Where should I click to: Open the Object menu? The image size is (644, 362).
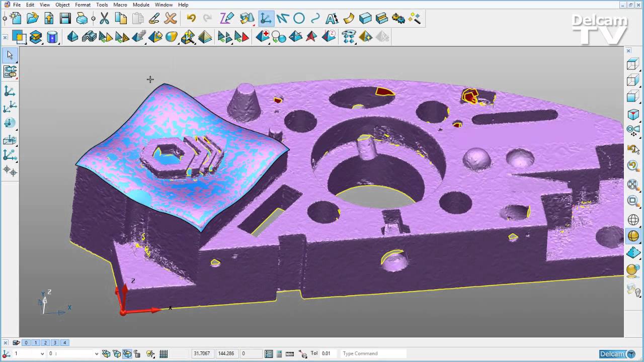62,5
